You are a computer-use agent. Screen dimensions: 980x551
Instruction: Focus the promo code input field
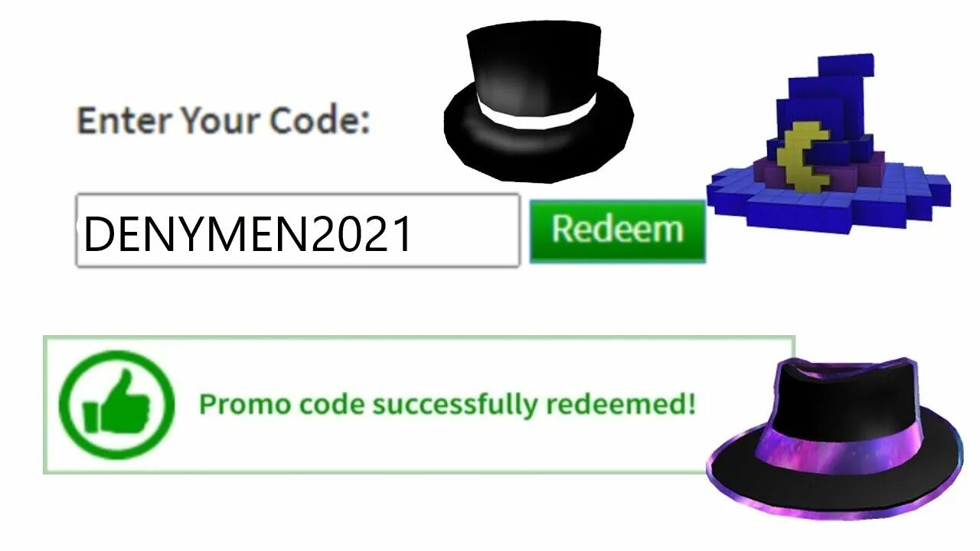[298, 230]
